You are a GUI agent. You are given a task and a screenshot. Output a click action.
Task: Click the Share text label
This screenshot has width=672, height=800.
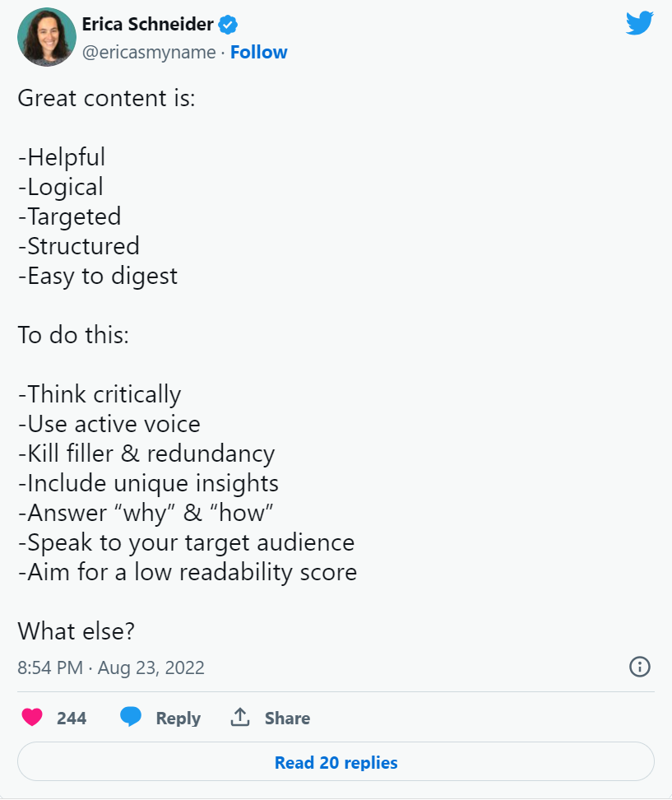(x=287, y=718)
